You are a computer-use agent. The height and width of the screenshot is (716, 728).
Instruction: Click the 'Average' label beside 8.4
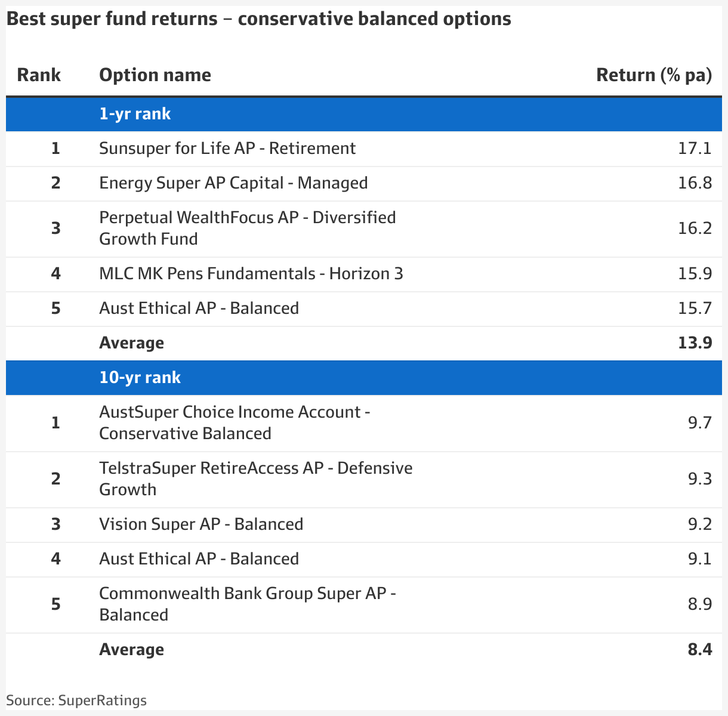tap(131, 650)
